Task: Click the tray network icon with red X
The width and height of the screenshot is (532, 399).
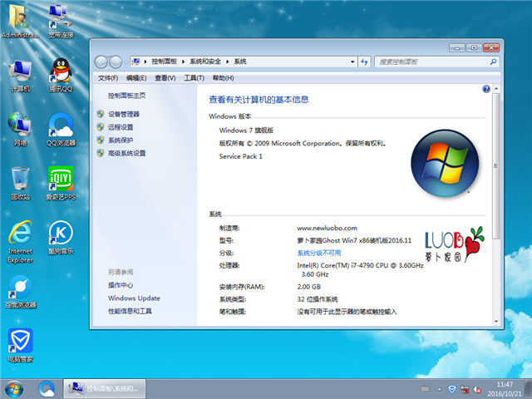Action: [465, 389]
